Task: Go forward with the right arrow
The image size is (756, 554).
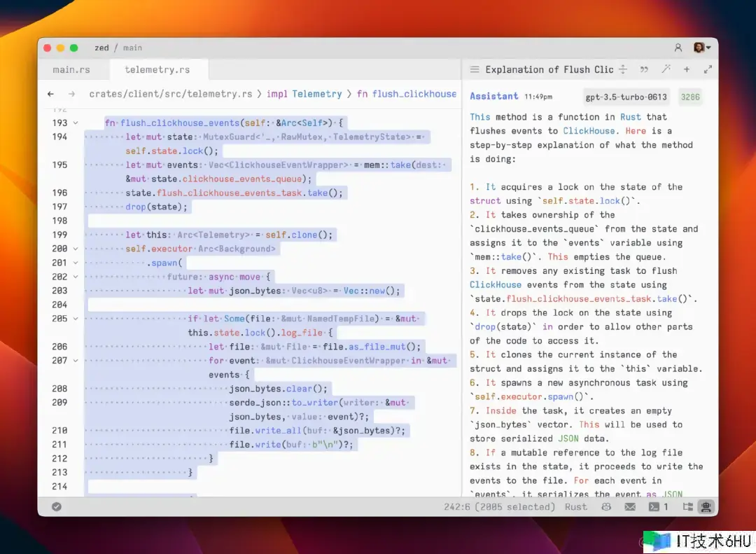Action: (x=72, y=94)
